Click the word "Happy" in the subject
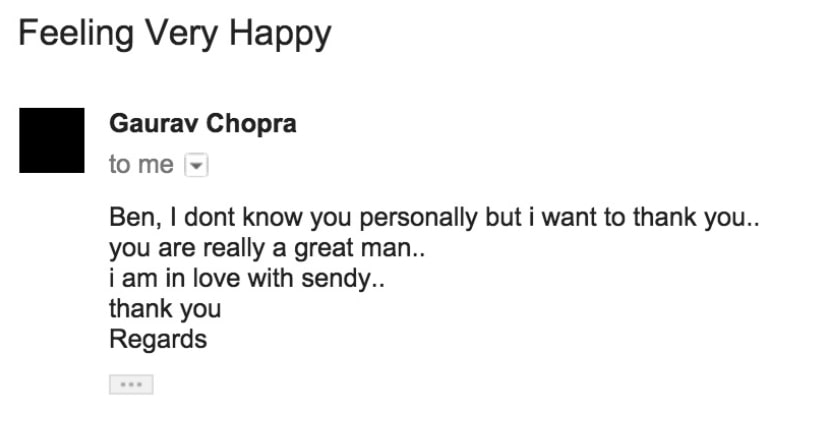 tap(280, 35)
